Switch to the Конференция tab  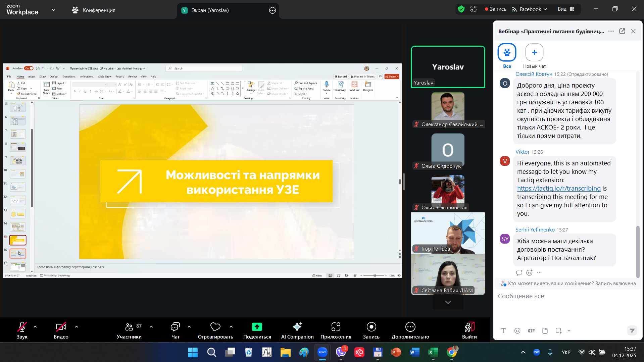pyautogui.click(x=94, y=10)
